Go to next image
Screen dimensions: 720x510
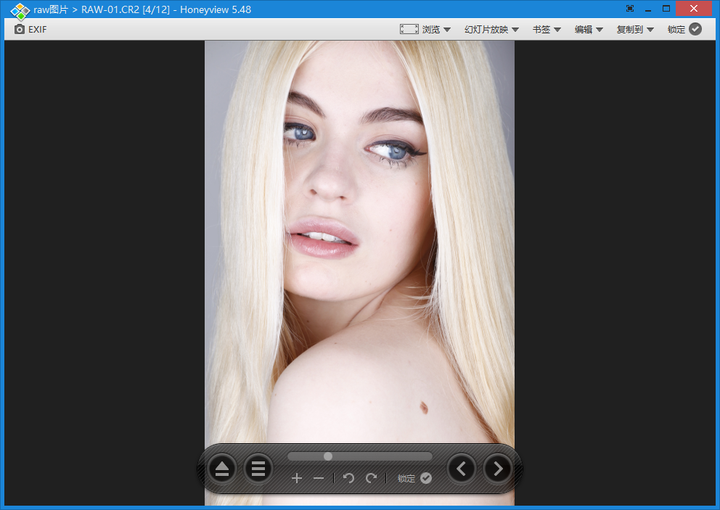tap(498, 469)
